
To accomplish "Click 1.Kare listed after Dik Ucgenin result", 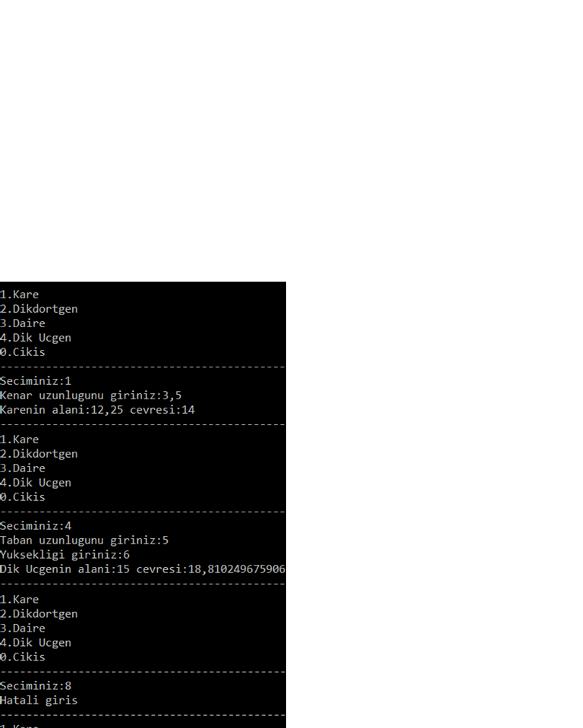I will click(x=20, y=600).
